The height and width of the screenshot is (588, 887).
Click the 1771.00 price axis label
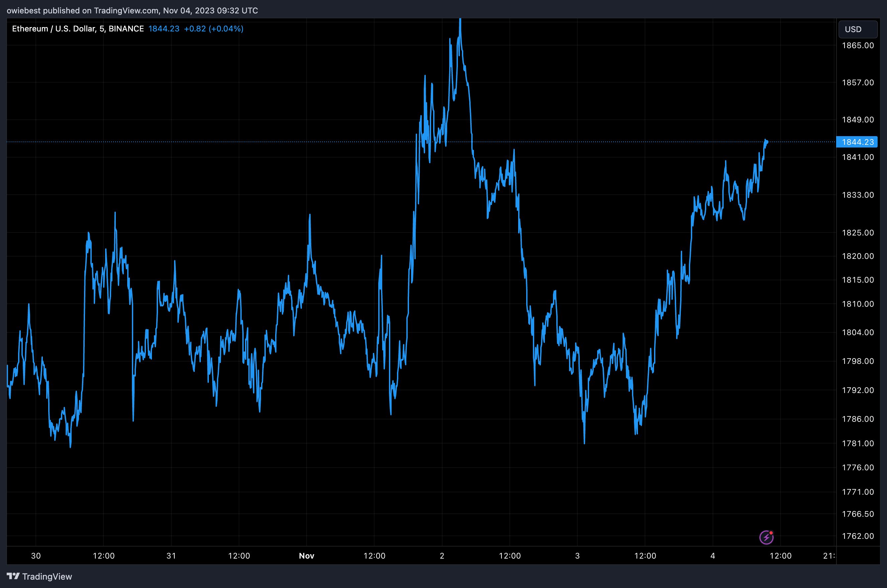pos(858,492)
